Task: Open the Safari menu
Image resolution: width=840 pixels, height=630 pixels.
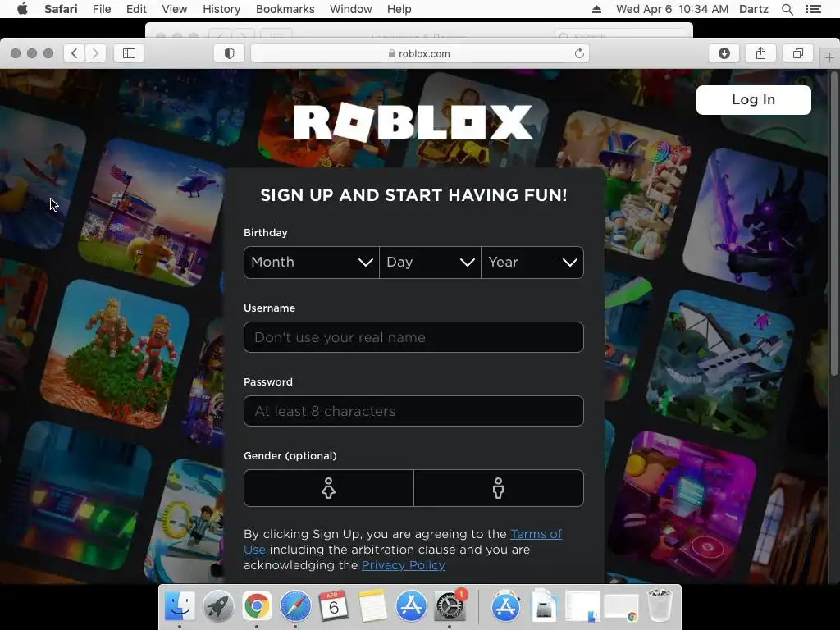Action: (x=61, y=9)
